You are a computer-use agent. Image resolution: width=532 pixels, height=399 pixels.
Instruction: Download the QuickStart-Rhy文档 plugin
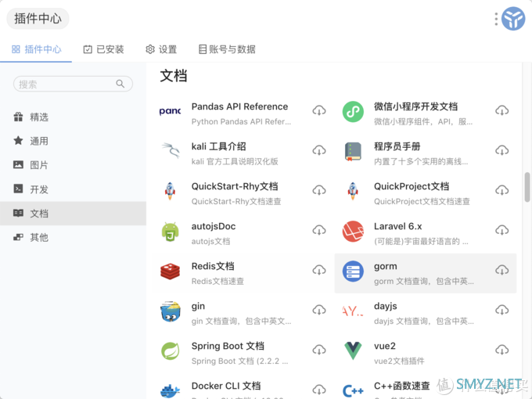[319, 190]
